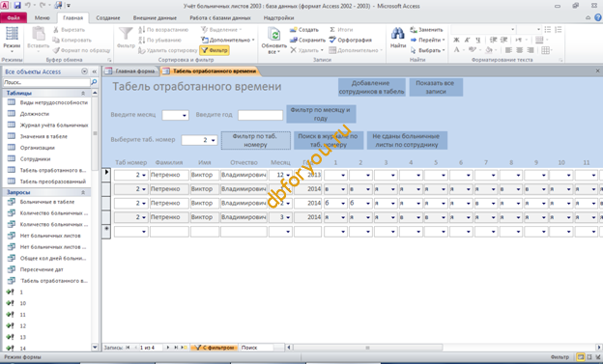Toggle bold Ж formatting
This screenshot has height=364, width=603.
tap(456, 40)
